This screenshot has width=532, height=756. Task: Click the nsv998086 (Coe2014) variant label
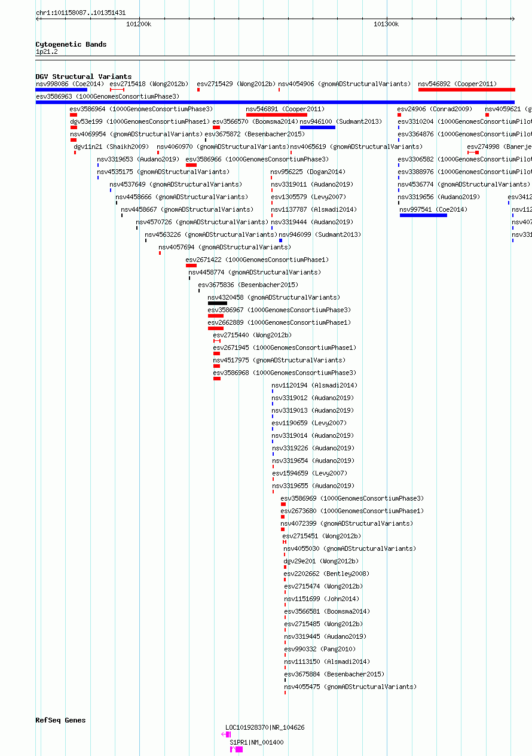point(69,84)
